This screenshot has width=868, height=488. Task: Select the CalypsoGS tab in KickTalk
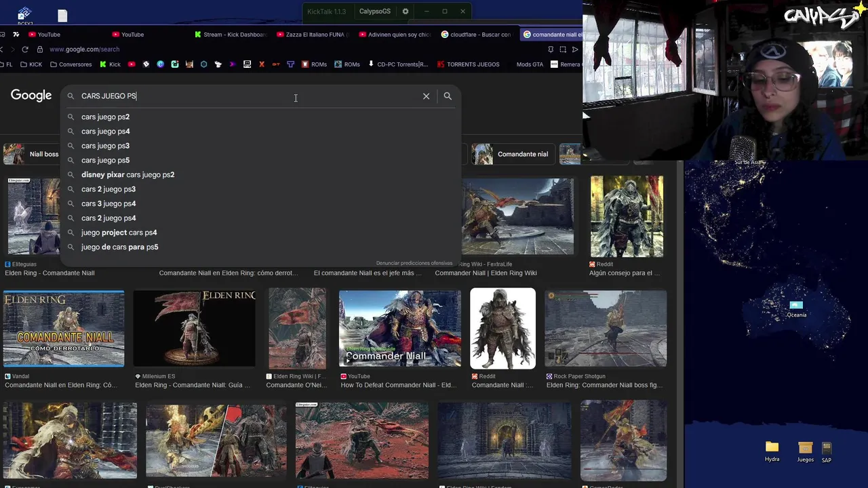(x=375, y=12)
